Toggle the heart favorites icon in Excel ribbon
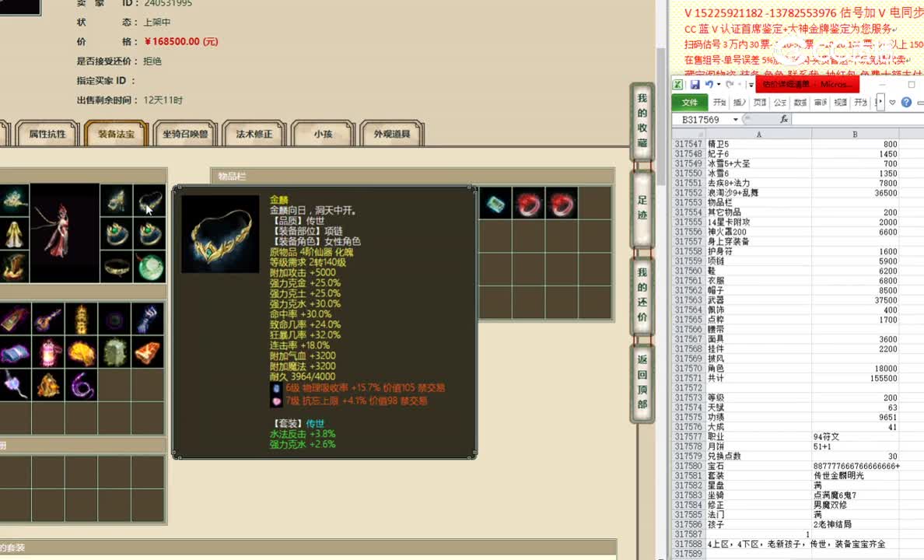924x560 pixels. click(891, 102)
